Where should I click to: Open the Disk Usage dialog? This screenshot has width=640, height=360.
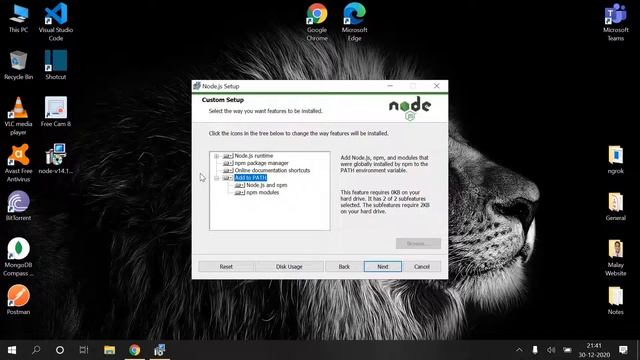click(x=289, y=267)
